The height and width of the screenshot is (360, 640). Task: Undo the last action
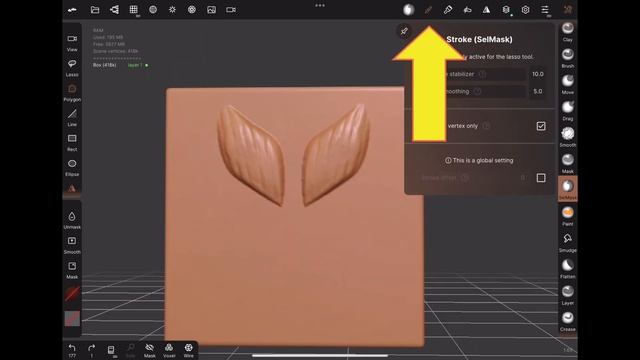coord(72,350)
